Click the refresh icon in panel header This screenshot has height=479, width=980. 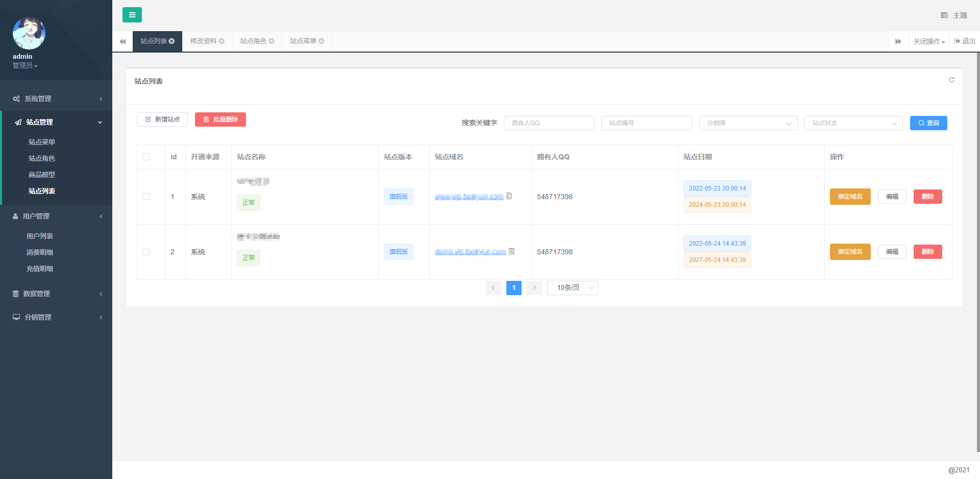coord(951,80)
